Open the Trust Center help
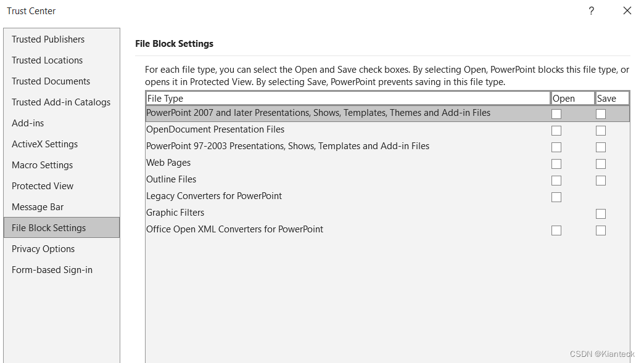644x363 pixels. coord(591,10)
